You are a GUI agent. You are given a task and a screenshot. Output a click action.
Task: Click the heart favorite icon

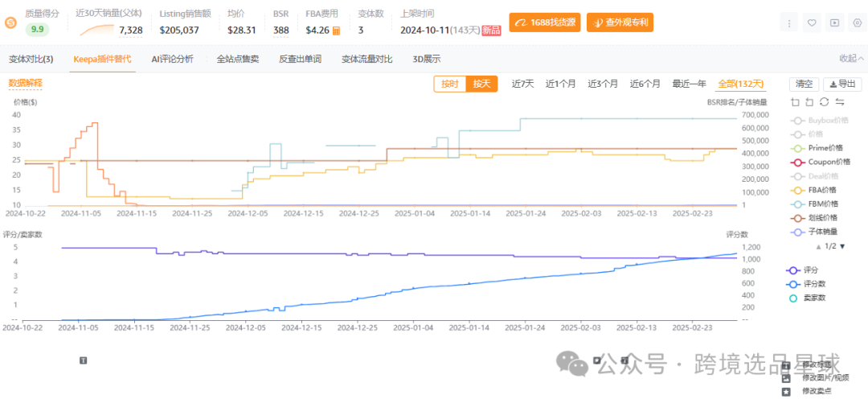(812, 23)
